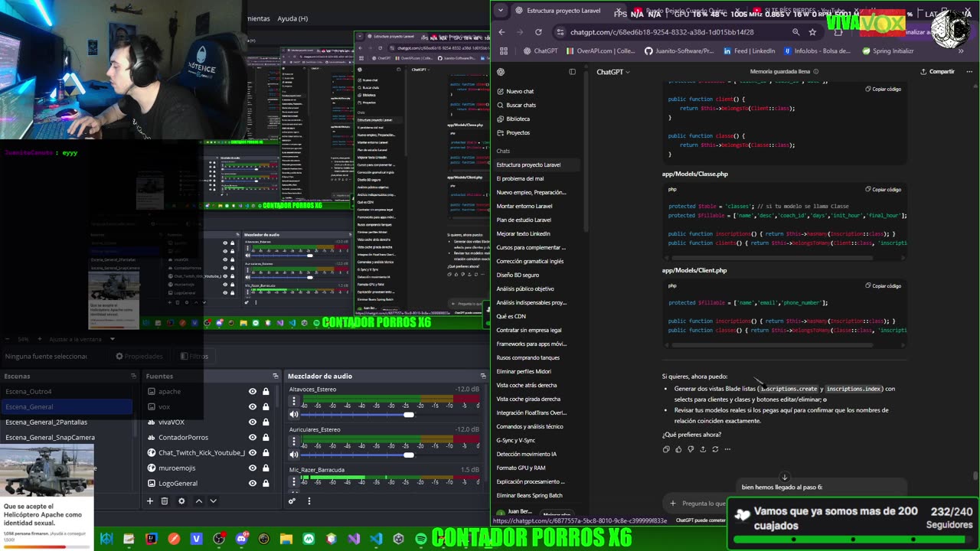This screenshot has width=980, height=551.
Task: Undock the Mezclador de audio panel
Action: (483, 376)
